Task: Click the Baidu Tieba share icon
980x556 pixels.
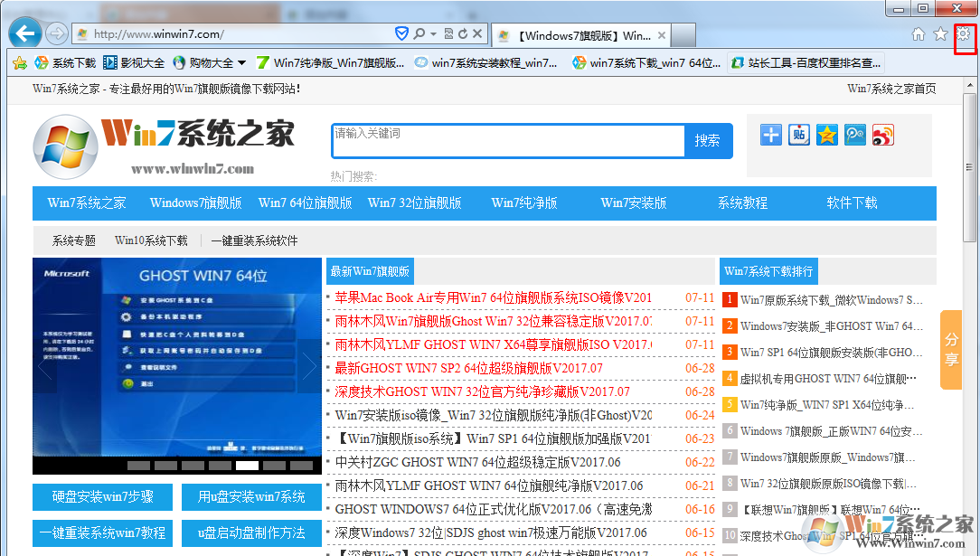Action: pos(799,135)
